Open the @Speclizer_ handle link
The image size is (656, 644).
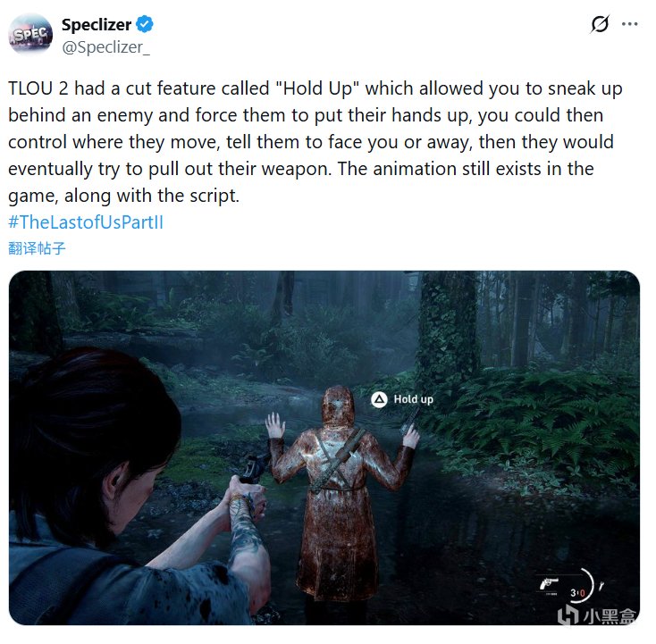105,47
